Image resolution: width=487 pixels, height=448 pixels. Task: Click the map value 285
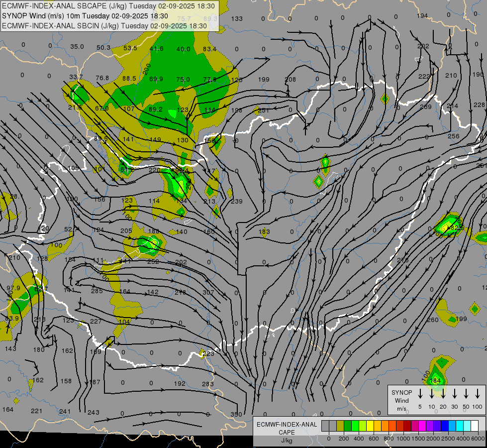(97, 291)
